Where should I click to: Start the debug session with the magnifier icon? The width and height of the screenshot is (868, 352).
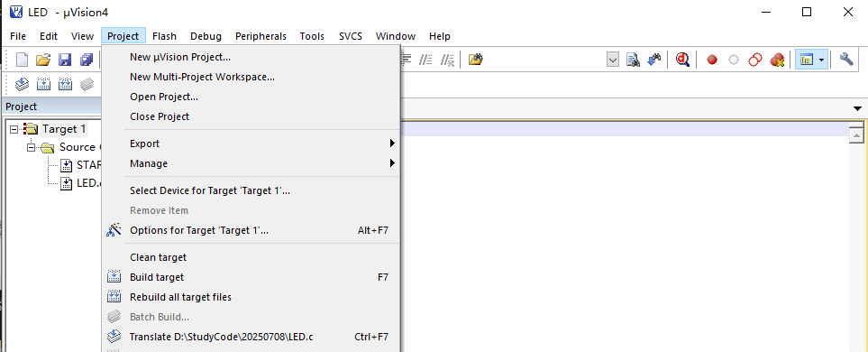pyautogui.click(x=682, y=60)
